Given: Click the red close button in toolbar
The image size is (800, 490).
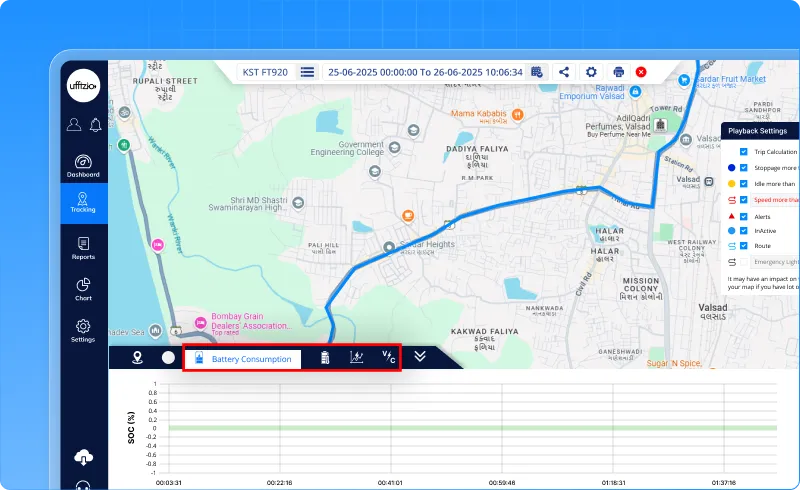Looking at the screenshot, I should point(641,72).
